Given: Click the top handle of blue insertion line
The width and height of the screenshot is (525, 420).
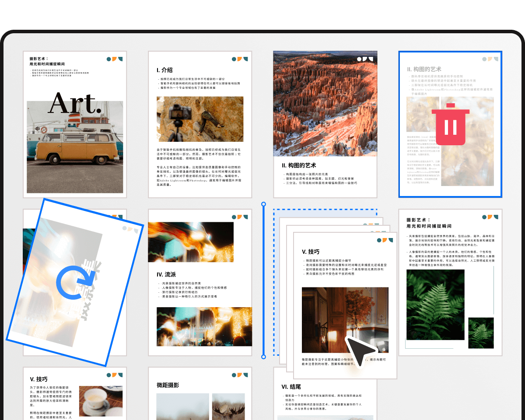Looking at the screenshot, I should point(263,204).
